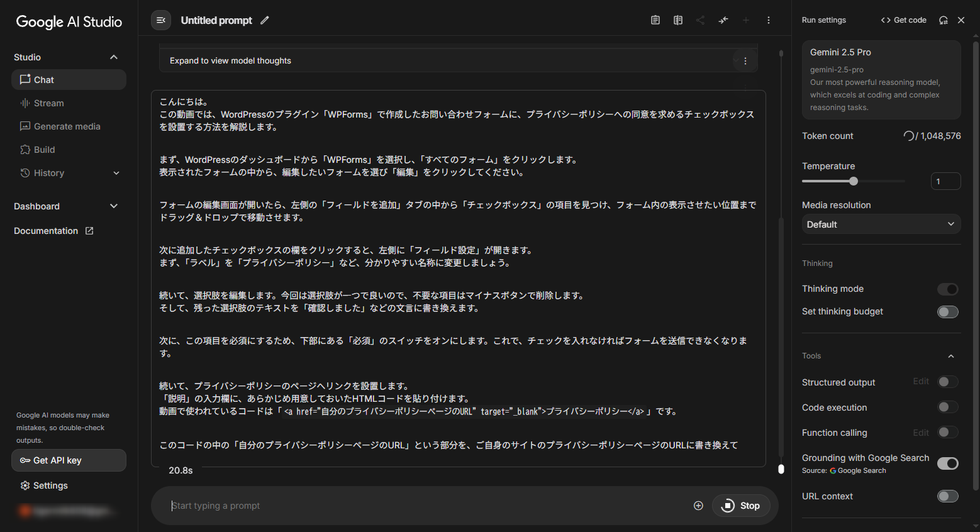980x532 pixels.
Task: Click the add media plus icon in prompt box
Action: (698, 506)
